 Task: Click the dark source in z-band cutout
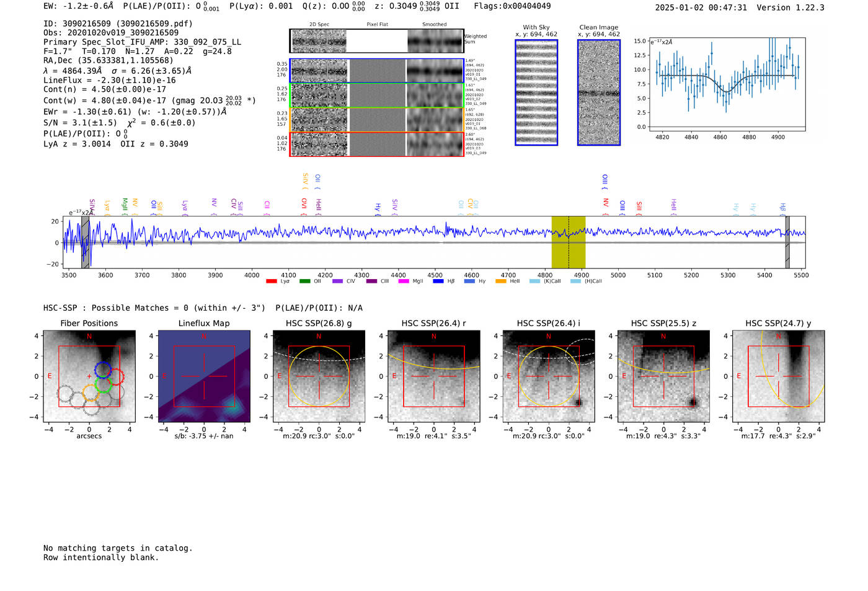tap(693, 402)
